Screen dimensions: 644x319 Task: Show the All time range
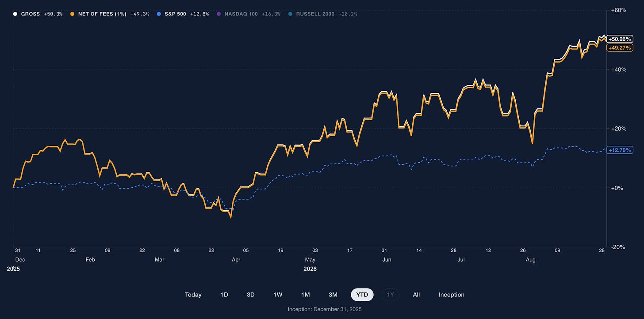tap(416, 295)
